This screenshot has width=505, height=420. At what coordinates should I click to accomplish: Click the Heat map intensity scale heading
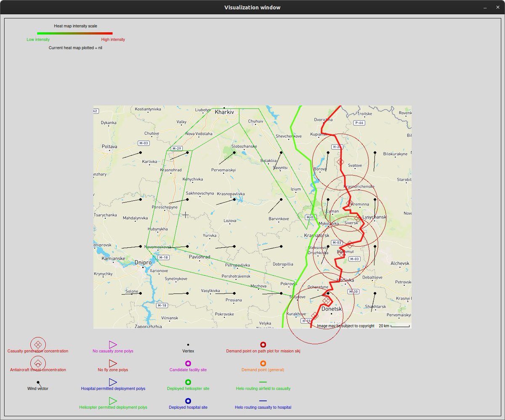(75, 26)
